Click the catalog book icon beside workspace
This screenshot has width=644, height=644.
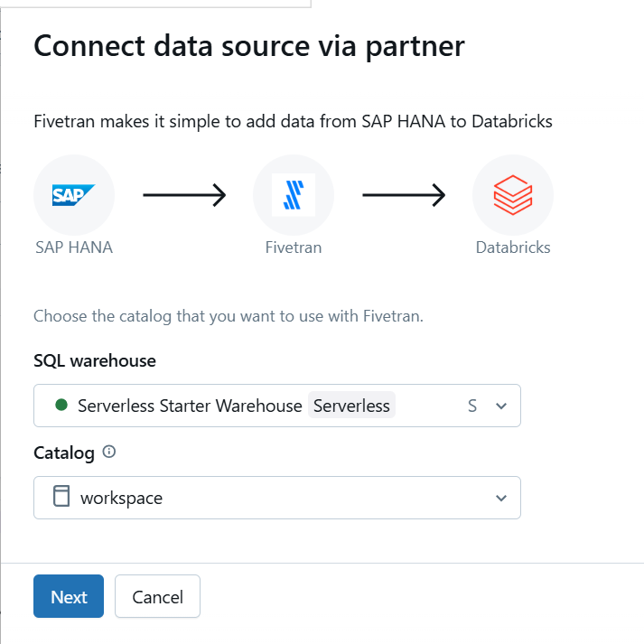(x=61, y=496)
